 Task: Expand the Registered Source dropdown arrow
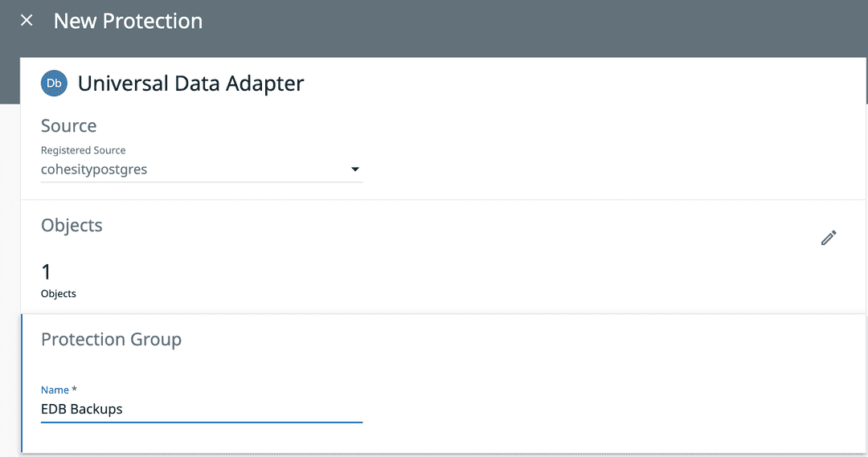tap(355, 169)
